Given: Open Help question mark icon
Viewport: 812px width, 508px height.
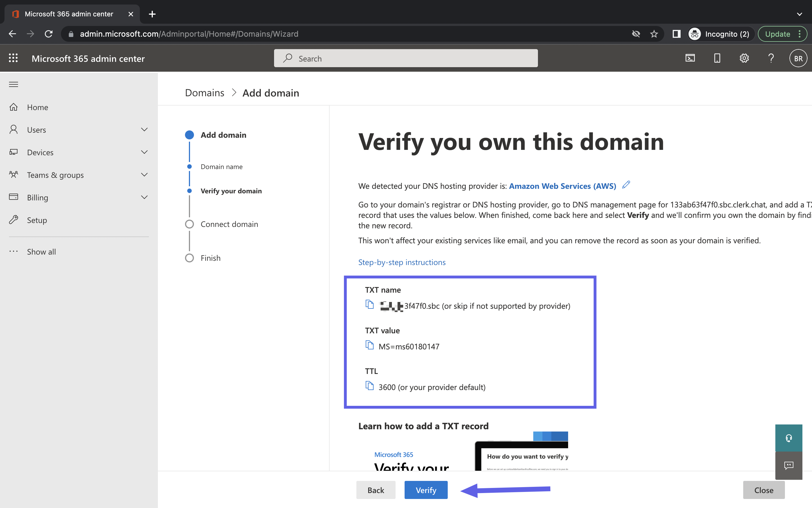Looking at the screenshot, I should point(771,58).
